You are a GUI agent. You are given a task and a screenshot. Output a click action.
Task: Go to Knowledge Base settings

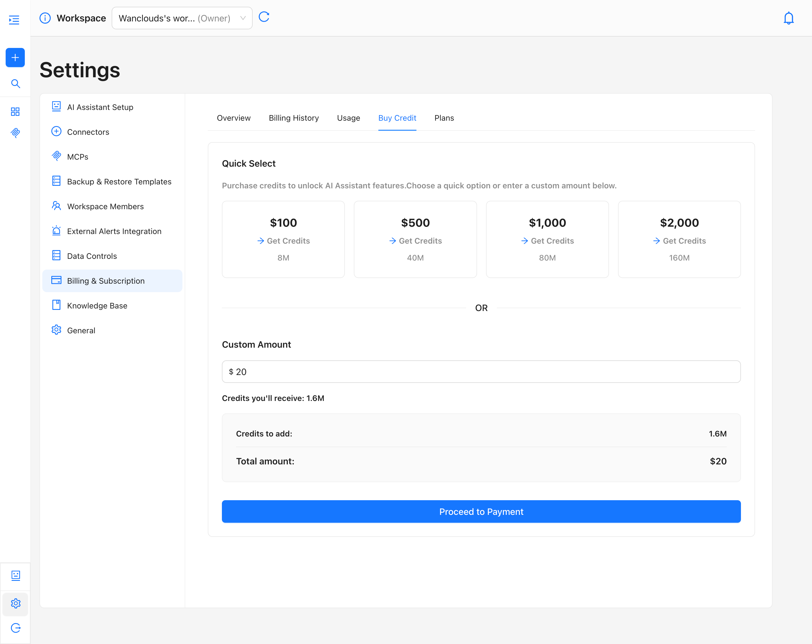(97, 305)
